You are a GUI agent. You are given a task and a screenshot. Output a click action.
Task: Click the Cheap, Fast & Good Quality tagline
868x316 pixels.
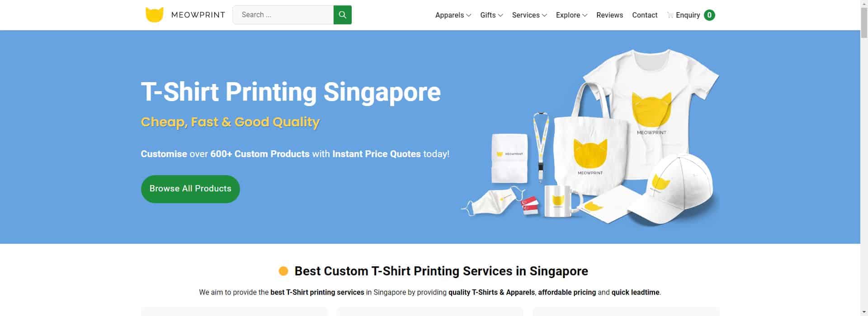[x=231, y=122]
